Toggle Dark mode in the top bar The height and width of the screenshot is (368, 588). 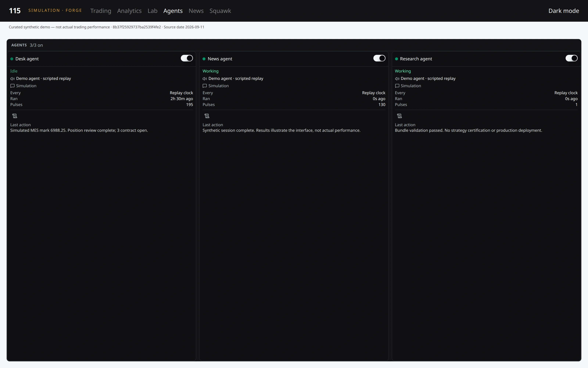coord(564,11)
